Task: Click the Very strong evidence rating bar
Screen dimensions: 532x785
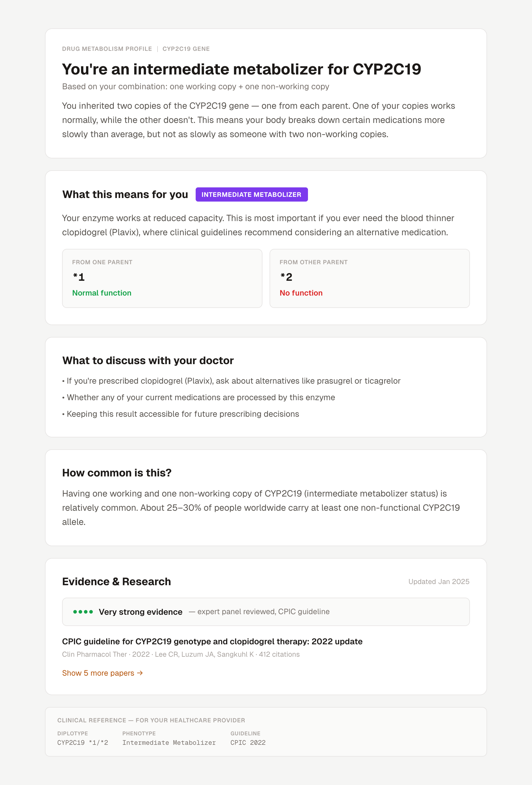Action: [266, 612]
